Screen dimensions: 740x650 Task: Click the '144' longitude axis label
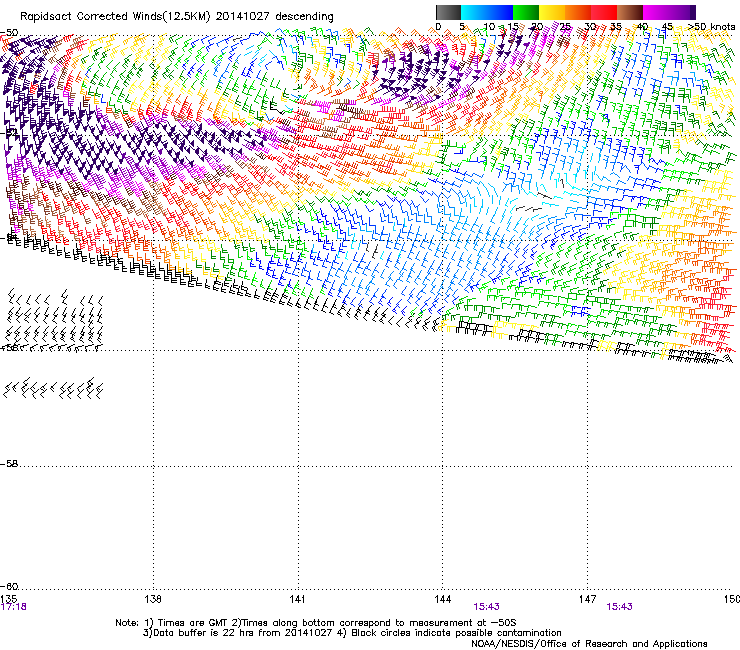coord(442,599)
